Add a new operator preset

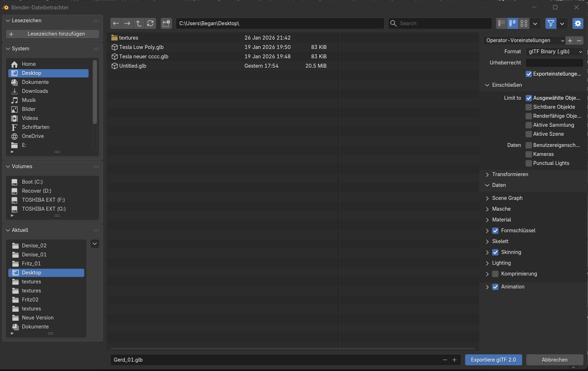(x=570, y=40)
